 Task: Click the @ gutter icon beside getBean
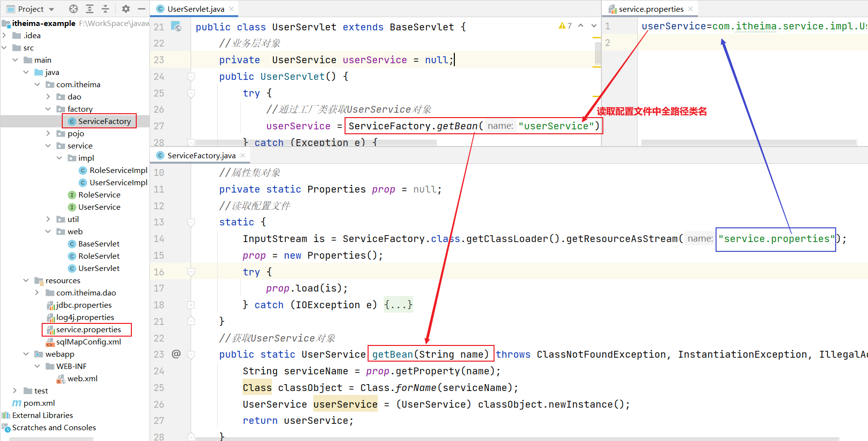[x=176, y=354]
